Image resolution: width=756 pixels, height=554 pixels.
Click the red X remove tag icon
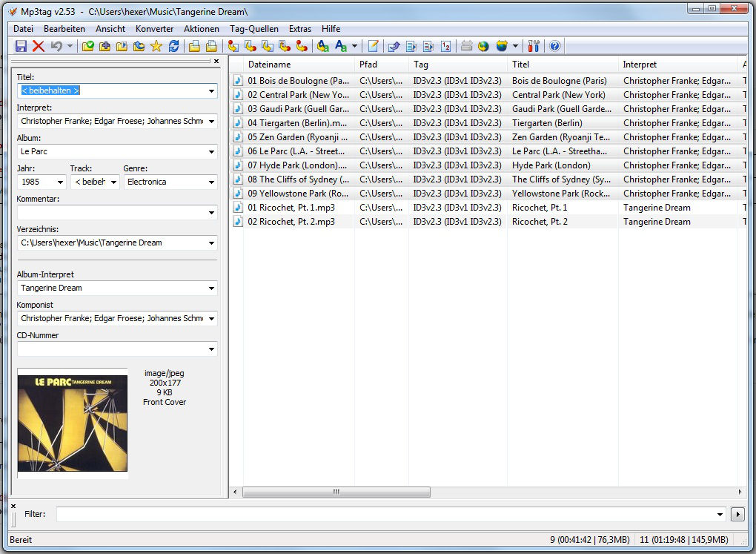[38, 46]
